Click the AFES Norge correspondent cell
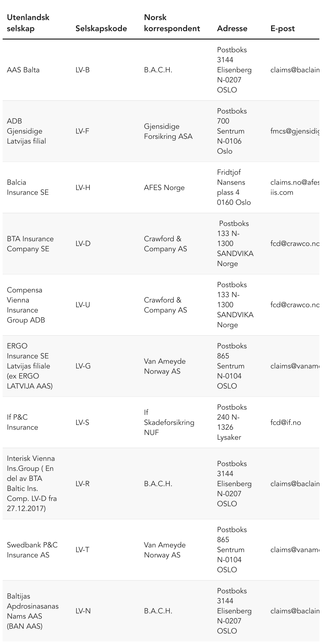The width and height of the screenshot is (322, 644). [164, 188]
